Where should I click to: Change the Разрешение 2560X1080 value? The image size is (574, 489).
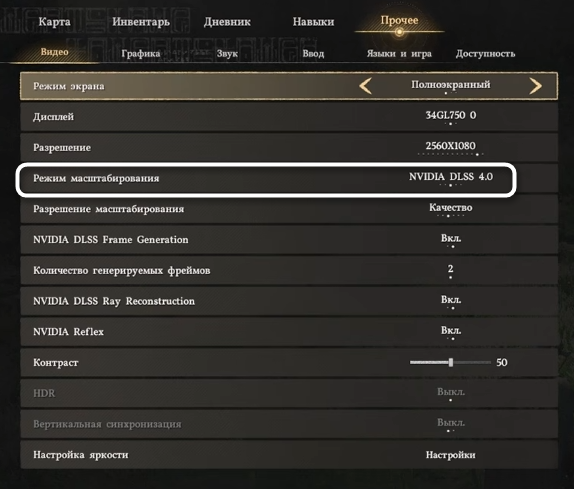451,146
